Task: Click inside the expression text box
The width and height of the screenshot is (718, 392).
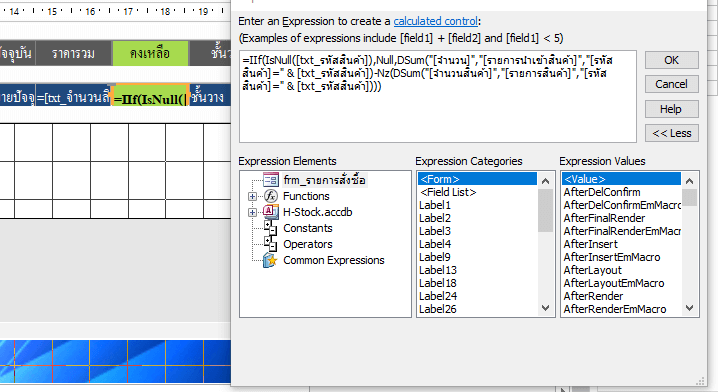Action: (438, 96)
